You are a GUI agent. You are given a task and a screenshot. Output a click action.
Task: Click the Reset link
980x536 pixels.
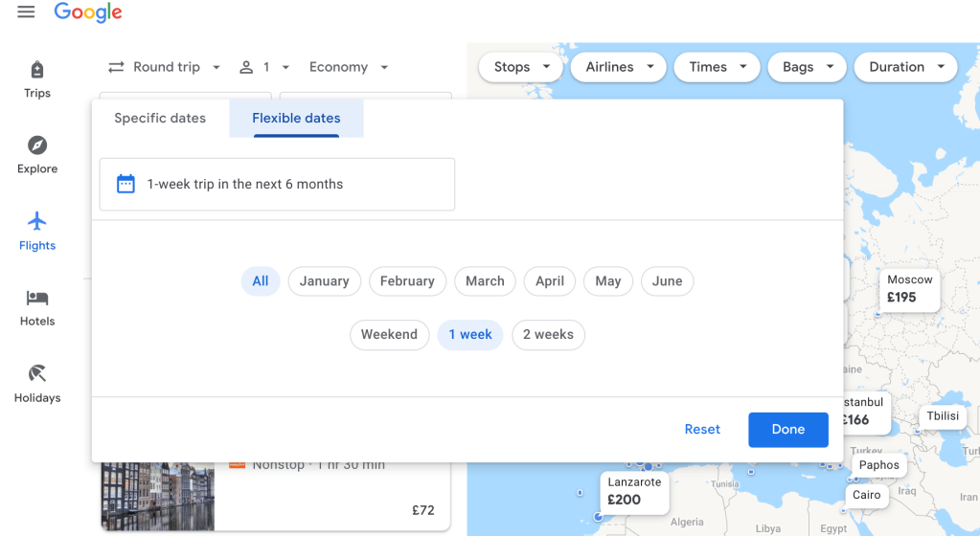tap(702, 430)
